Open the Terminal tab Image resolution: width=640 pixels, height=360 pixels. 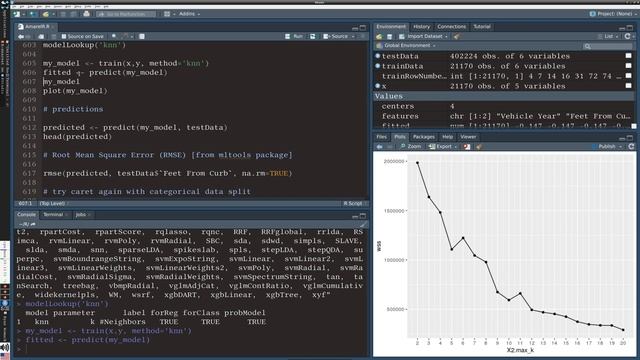click(53, 214)
